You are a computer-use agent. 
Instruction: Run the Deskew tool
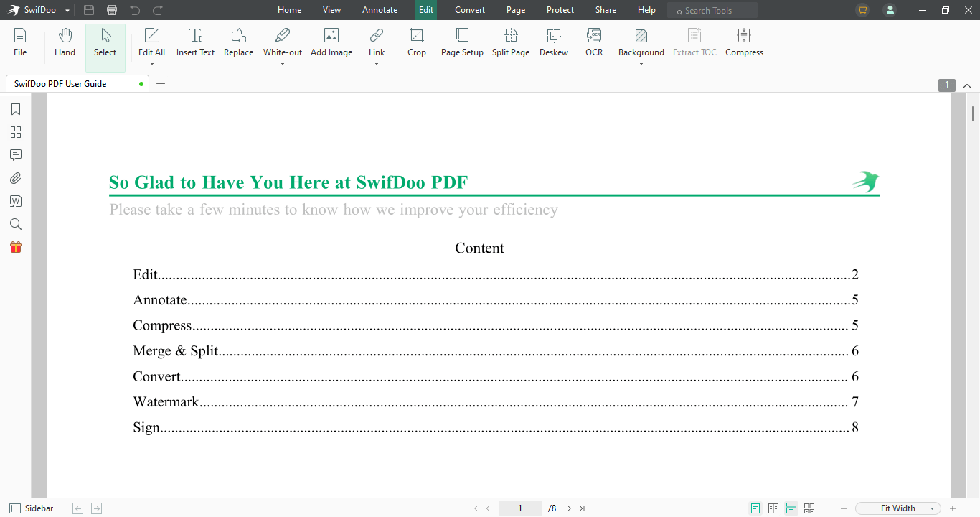554,42
